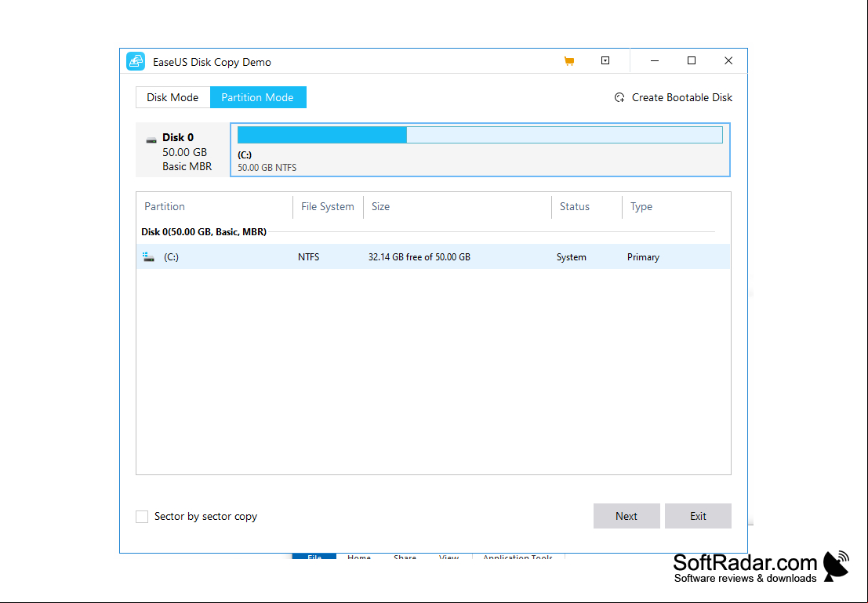Click the Next button
This screenshot has height=603, width=868.
(x=626, y=516)
